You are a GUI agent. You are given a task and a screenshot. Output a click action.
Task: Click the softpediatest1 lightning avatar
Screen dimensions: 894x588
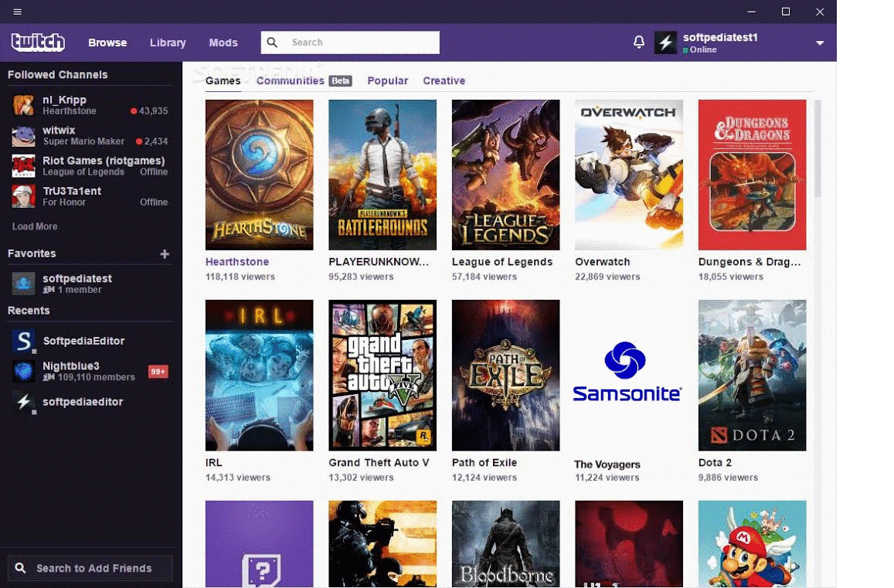click(665, 42)
